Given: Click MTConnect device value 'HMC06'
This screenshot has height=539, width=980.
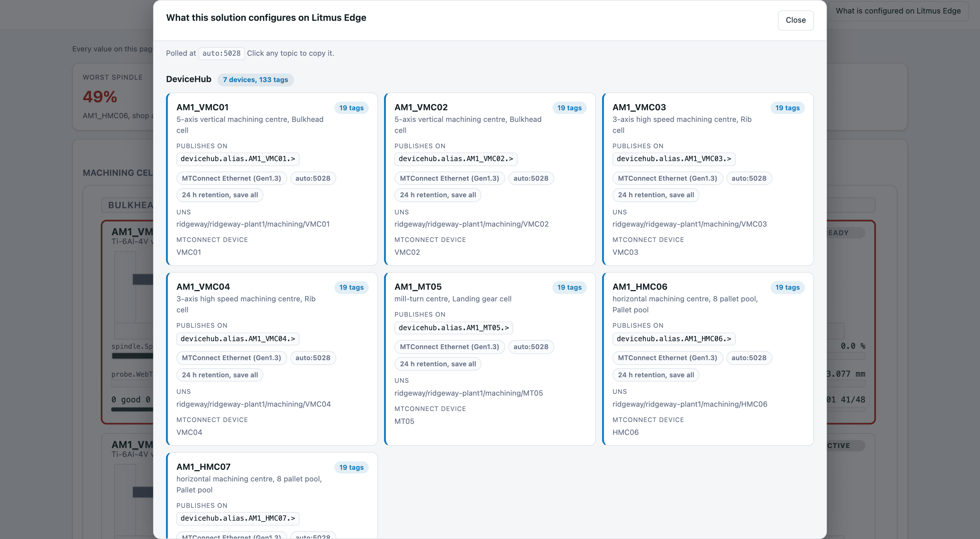Looking at the screenshot, I should click(x=625, y=432).
